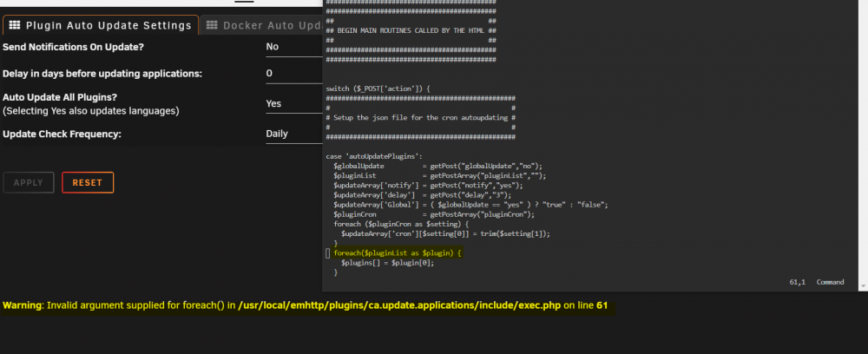Click 'Delay in days before updating applications' label

pyautogui.click(x=102, y=74)
